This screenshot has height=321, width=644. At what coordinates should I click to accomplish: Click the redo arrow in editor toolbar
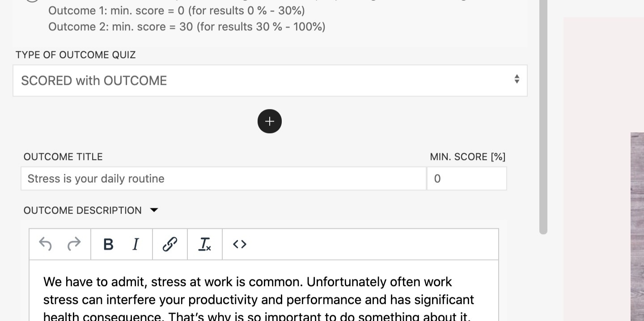[74, 244]
